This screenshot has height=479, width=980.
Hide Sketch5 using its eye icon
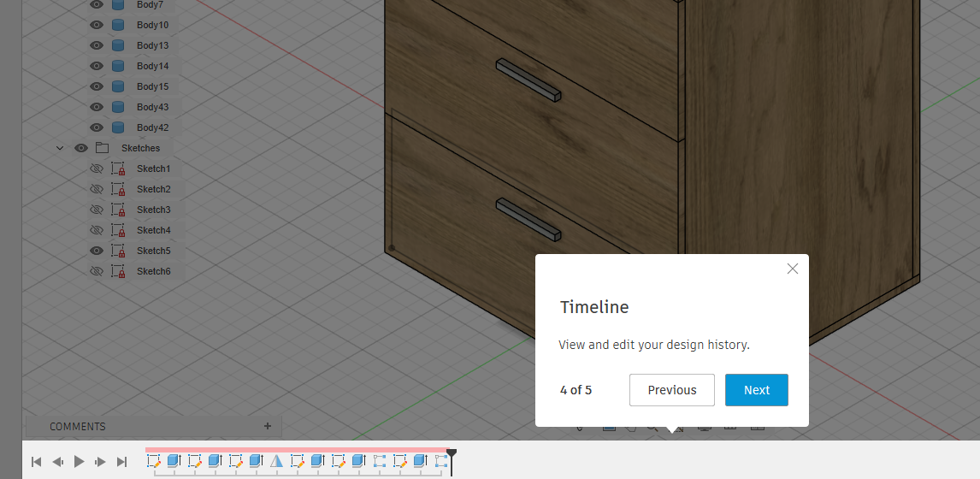[x=97, y=251]
